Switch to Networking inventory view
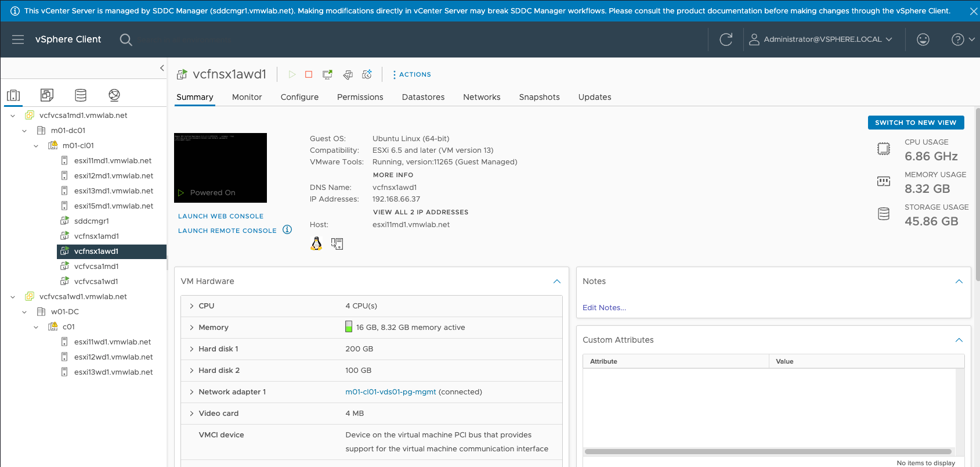The width and height of the screenshot is (980, 467). [114, 95]
